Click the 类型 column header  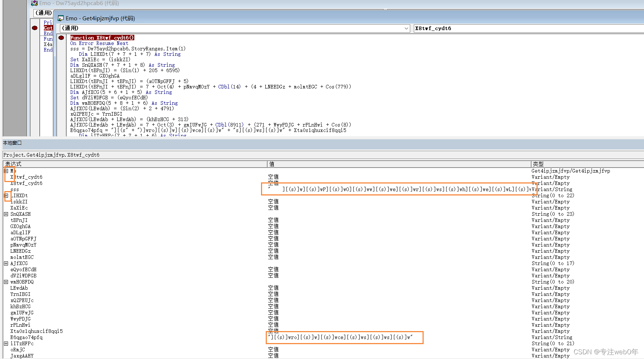pos(587,164)
